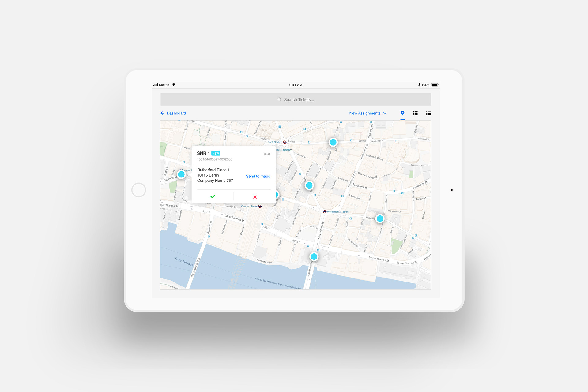
Task: Click Bank Station label on map
Action: pos(275,142)
